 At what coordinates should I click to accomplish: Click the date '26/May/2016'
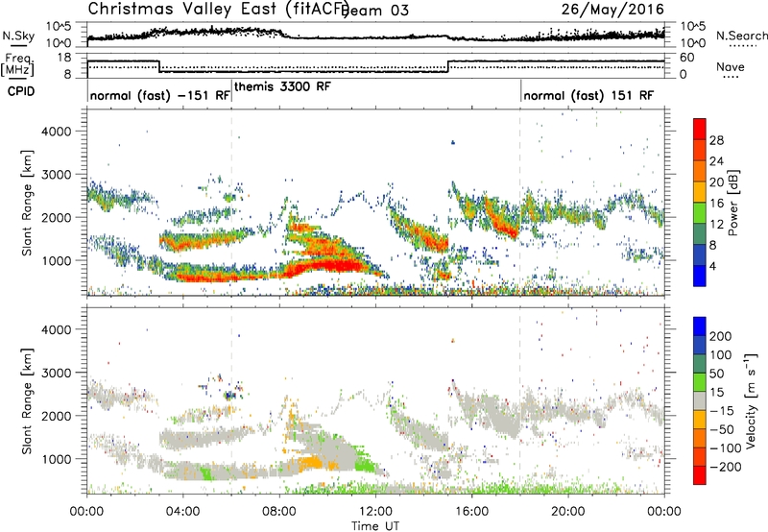point(612,9)
